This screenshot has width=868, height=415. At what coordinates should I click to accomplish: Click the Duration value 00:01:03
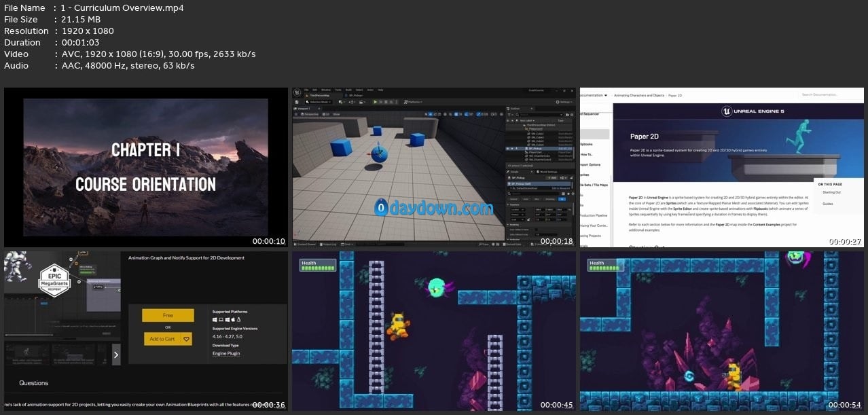click(79, 43)
